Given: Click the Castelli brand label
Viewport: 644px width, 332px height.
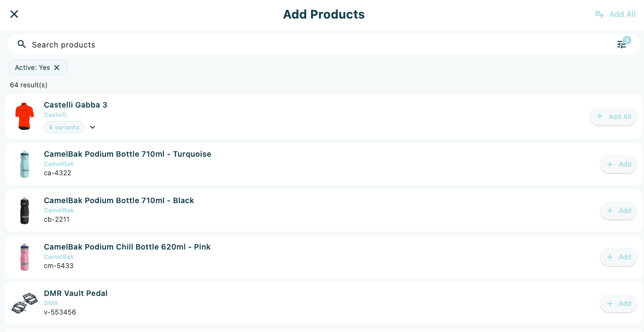Looking at the screenshot, I should coord(55,115).
